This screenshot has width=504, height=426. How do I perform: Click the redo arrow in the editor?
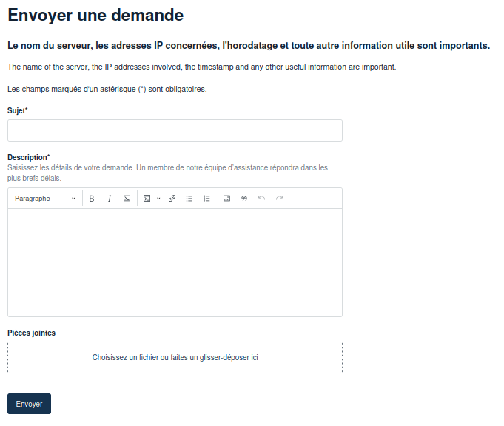point(279,199)
